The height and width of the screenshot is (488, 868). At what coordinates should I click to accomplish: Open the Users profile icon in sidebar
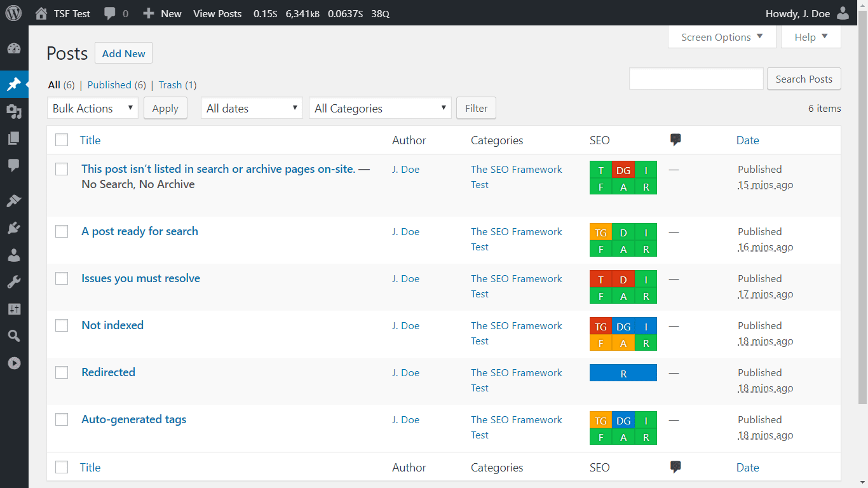coord(14,255)
